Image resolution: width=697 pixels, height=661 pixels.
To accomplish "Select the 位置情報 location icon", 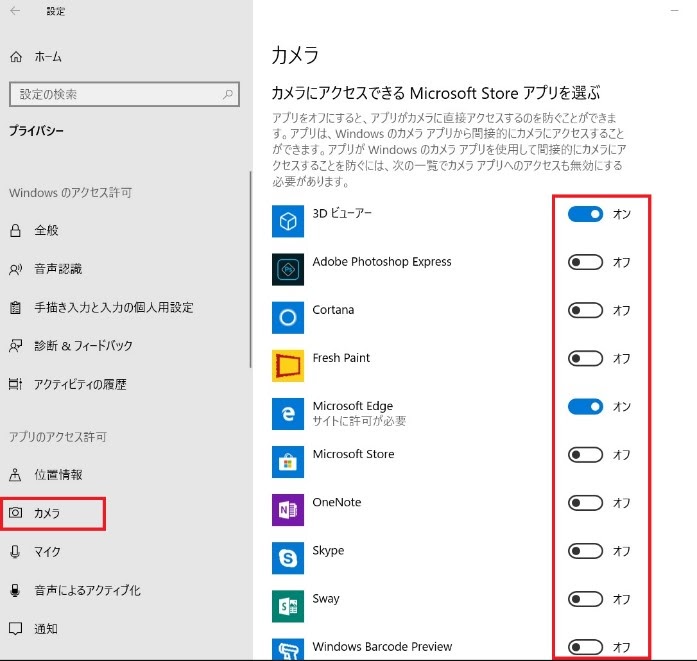I will pos(16,475).
